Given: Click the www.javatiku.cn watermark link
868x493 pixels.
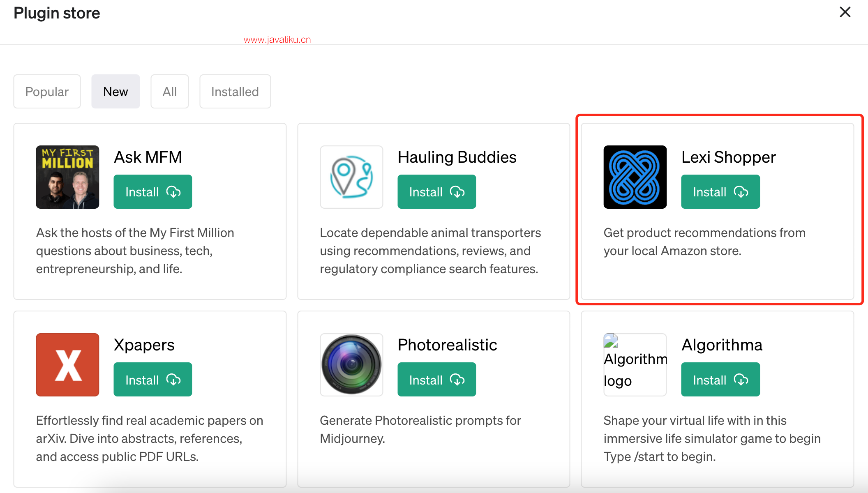Looking at the screenshot, I should point(277,40).
